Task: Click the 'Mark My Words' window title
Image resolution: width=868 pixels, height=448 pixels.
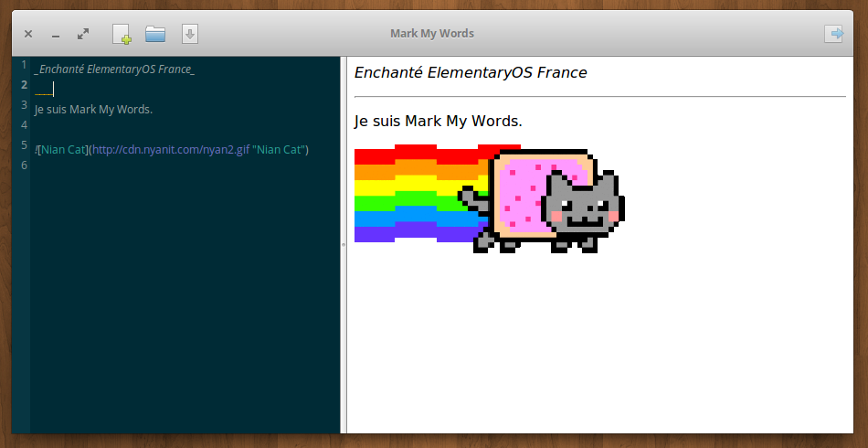Action: click(x=432, y=34)
